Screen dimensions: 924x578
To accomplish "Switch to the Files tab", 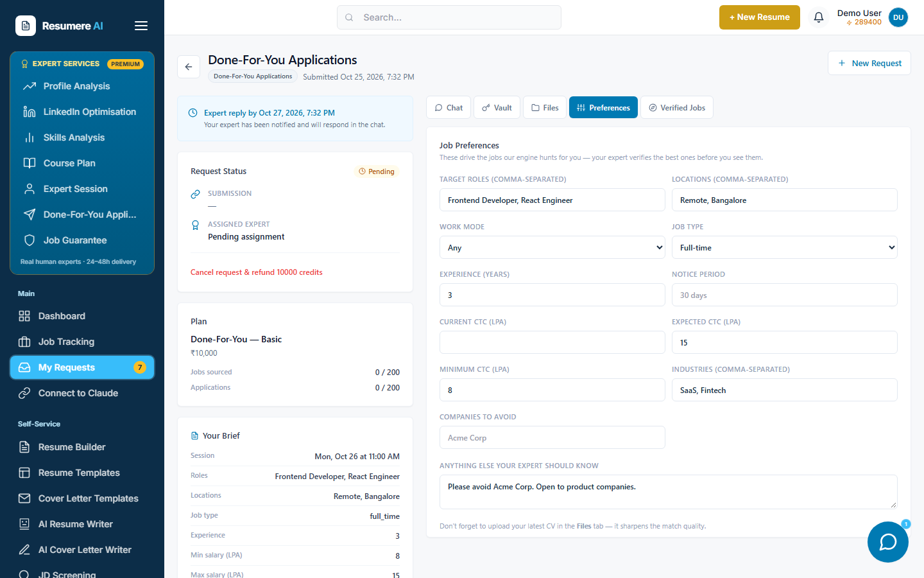I will click(545, 107).
